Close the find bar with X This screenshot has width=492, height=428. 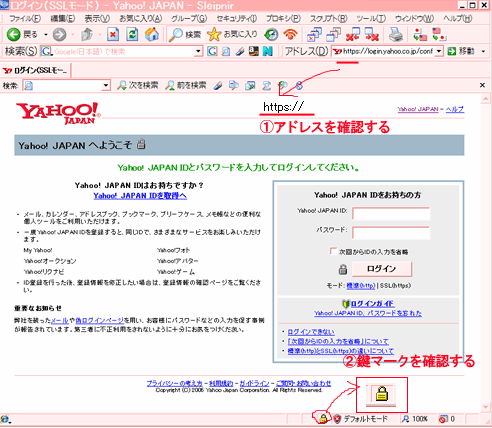(482, 85)
